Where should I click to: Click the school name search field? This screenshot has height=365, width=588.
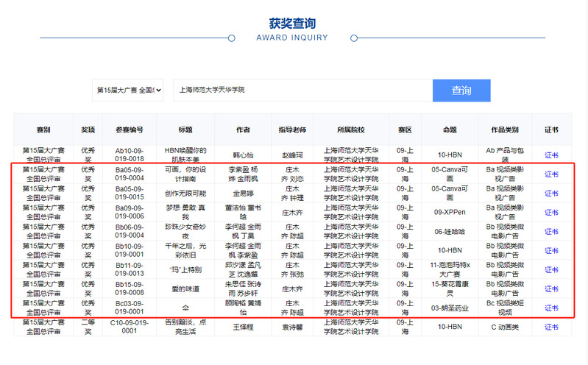click(x=303, y=90)
